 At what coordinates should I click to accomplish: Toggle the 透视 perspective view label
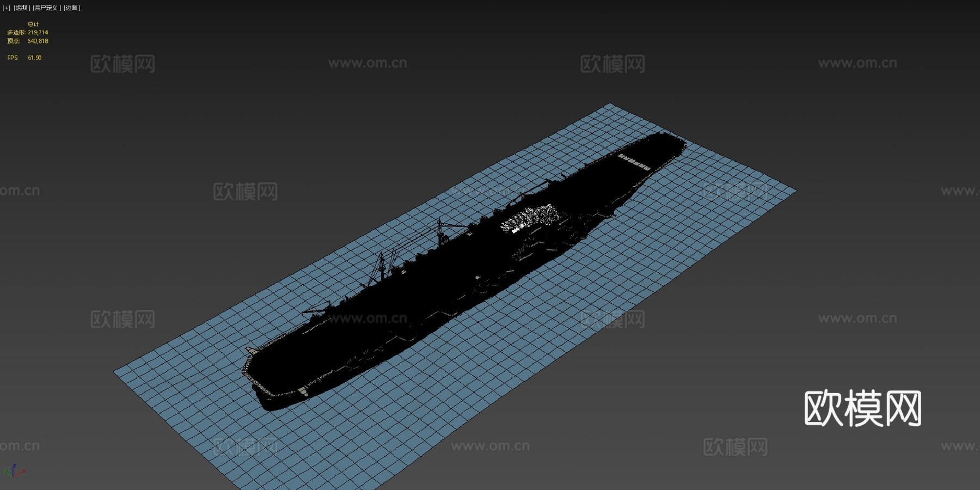pos(21,8)
